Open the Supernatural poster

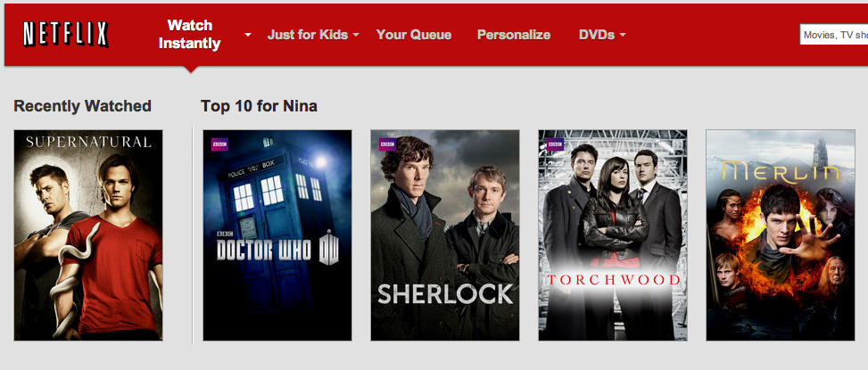click(88, 235)
